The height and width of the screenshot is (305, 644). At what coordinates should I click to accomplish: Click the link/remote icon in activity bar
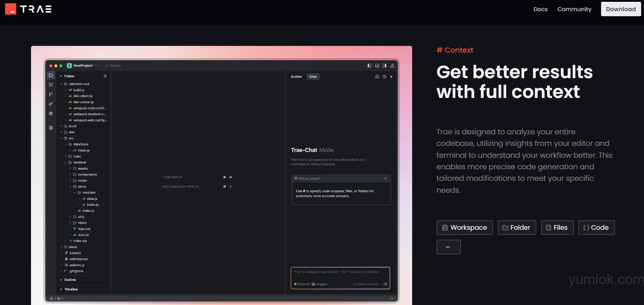51,104
